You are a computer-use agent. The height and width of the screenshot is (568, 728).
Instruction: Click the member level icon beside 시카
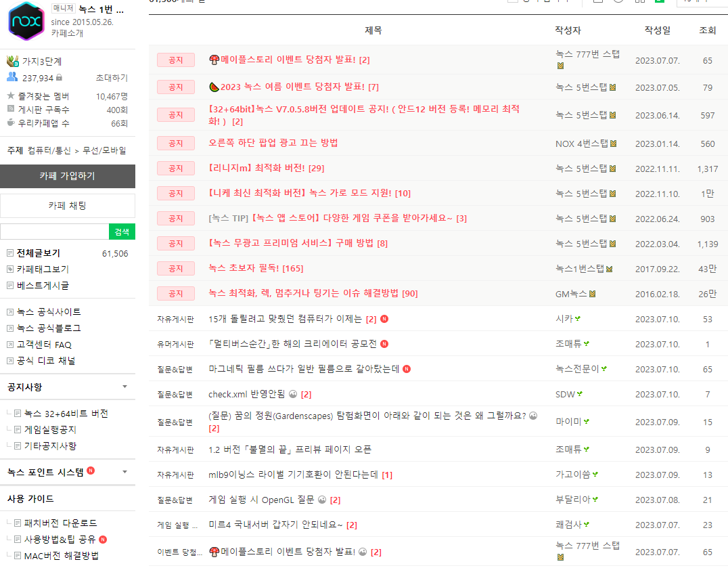point(578,319)
